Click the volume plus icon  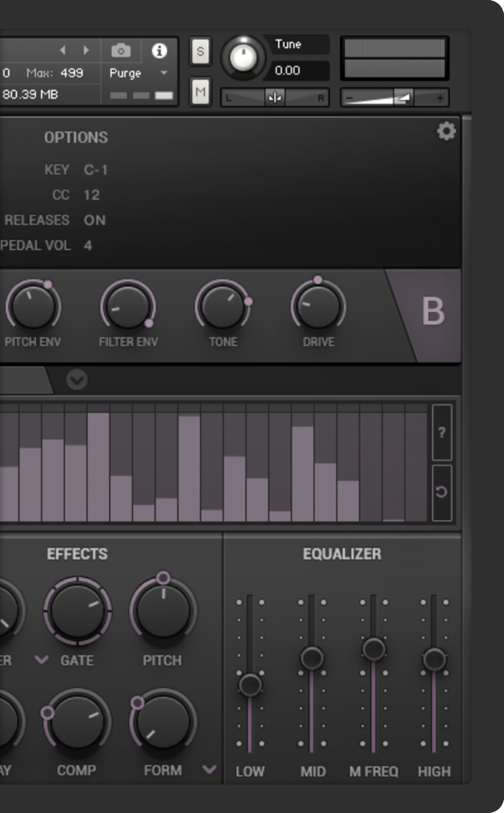pyautogui.click(x=440, y=98)
